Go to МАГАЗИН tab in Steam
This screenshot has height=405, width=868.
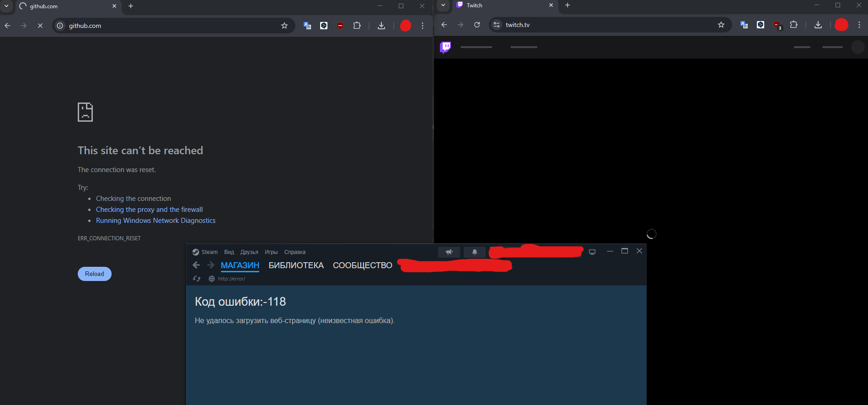pyautogui.click(x=240, y=265)
